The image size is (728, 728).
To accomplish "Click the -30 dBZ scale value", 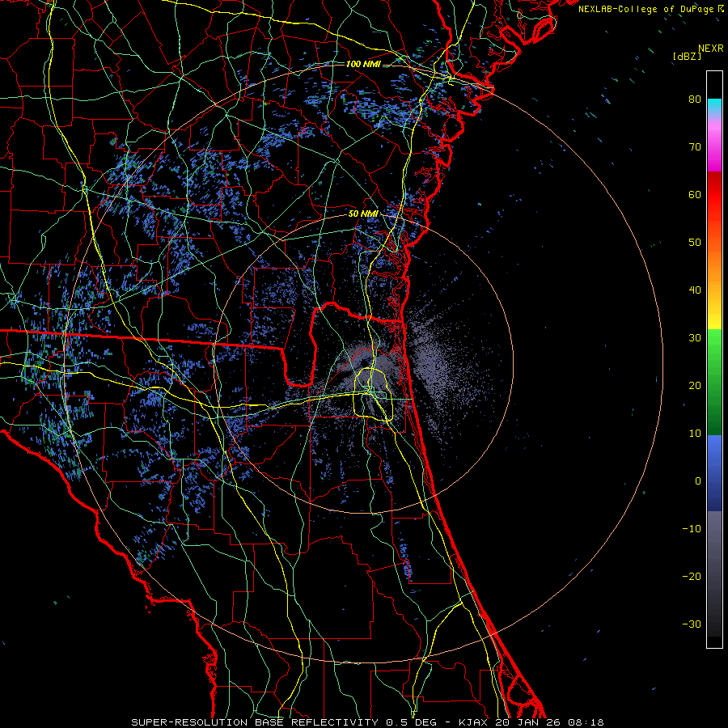I will pos(692,624).
